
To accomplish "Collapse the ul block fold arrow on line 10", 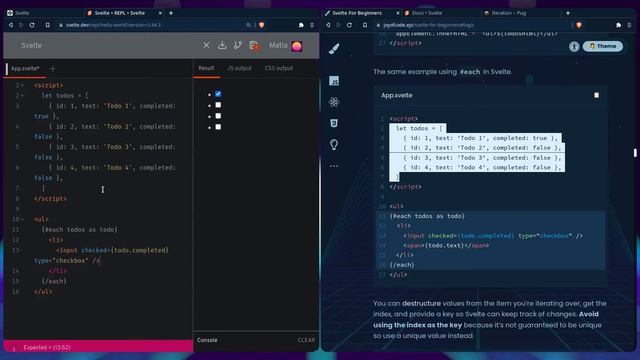I will pyautogui.click(x=22, y=220).
